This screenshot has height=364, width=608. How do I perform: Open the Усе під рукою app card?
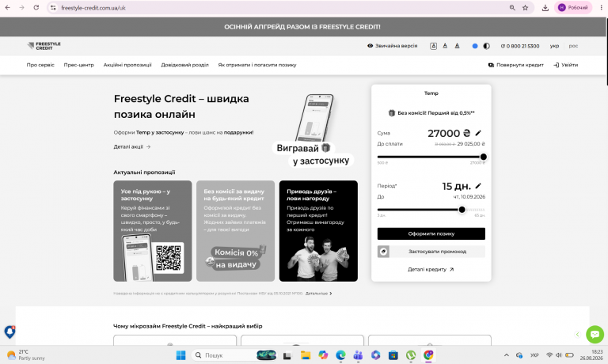click(152, 230)
